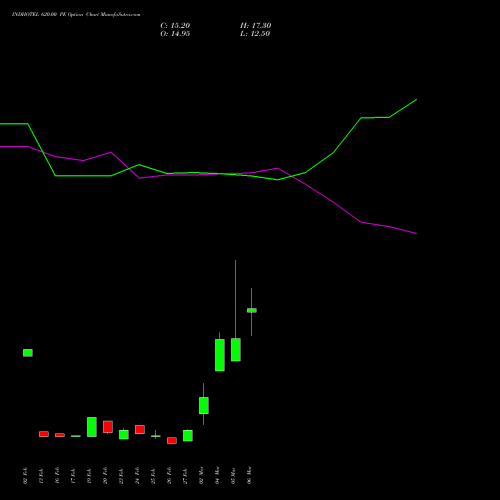Select the green candle above 27 Feb
This screenshot has width=500, height=500.
pyautogui.click(x=188, y=436)
